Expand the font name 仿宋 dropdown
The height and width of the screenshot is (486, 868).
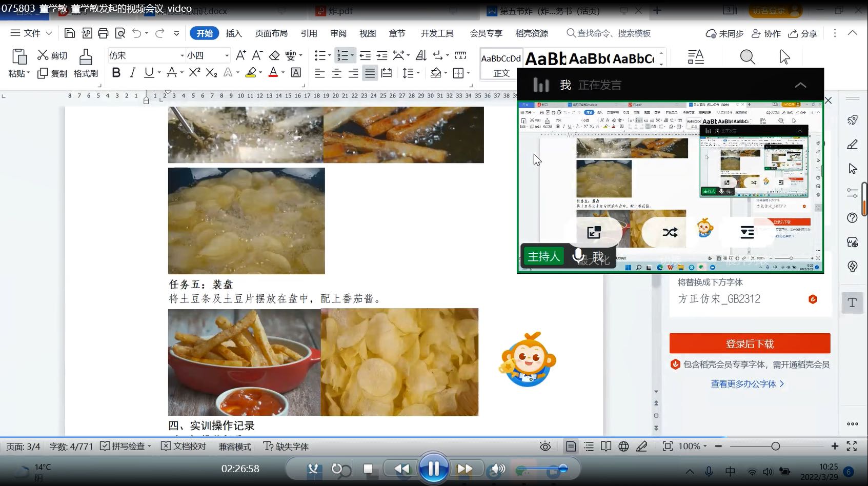pos(182,55)
